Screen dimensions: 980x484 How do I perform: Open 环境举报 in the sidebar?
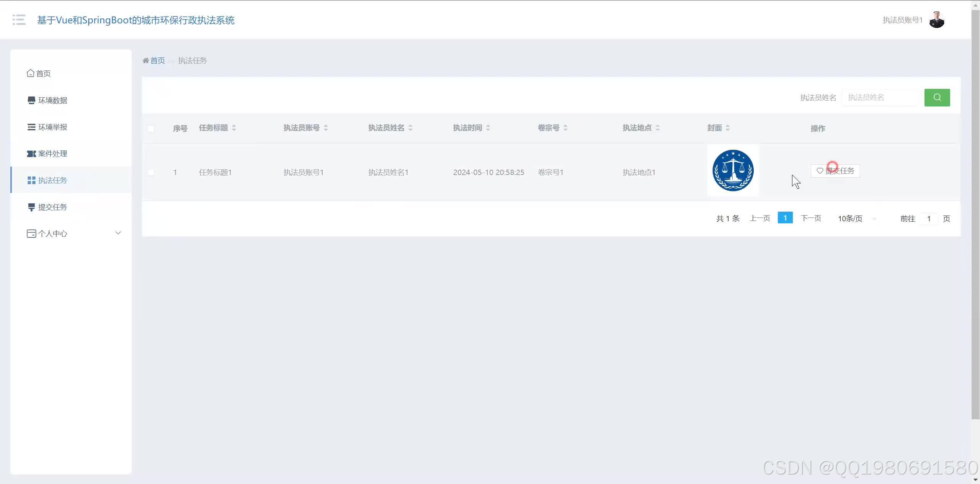click(x=52, y=127)
